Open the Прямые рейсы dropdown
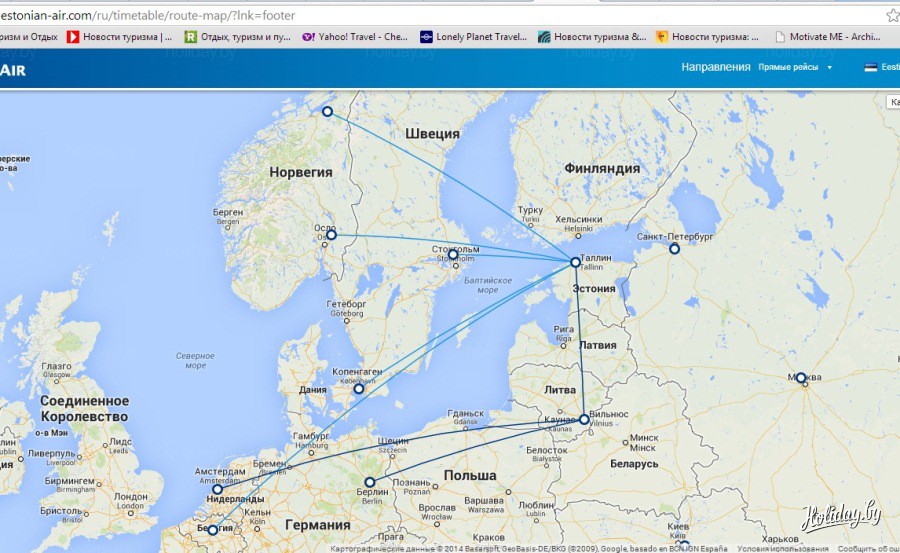Image resolution: width=900 pixels, height=553 pixels. [795, 67]
